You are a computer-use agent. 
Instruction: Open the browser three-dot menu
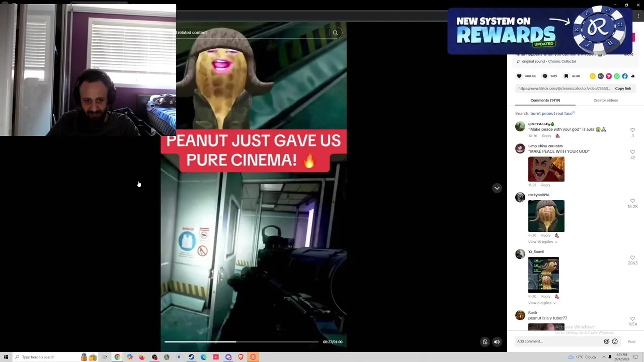pyautogui.click(x=638, y=16)
